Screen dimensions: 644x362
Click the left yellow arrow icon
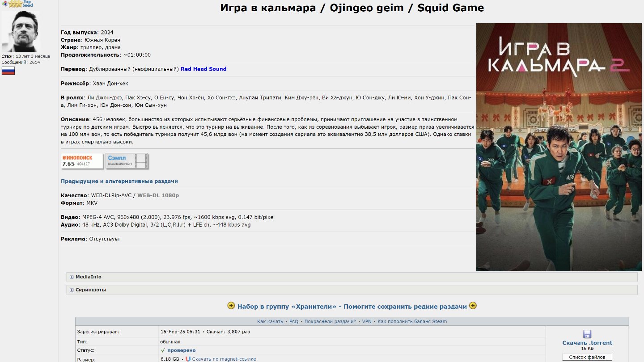(231, 306)
